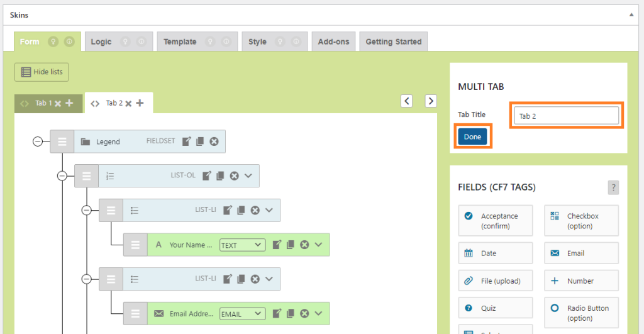Collapse the first LIST-LI node
Screen dimensions: 644x334
click(x=86, y=210)
